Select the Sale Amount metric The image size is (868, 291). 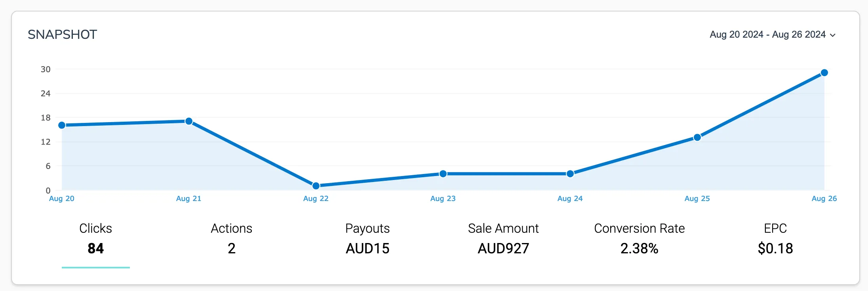503,238
